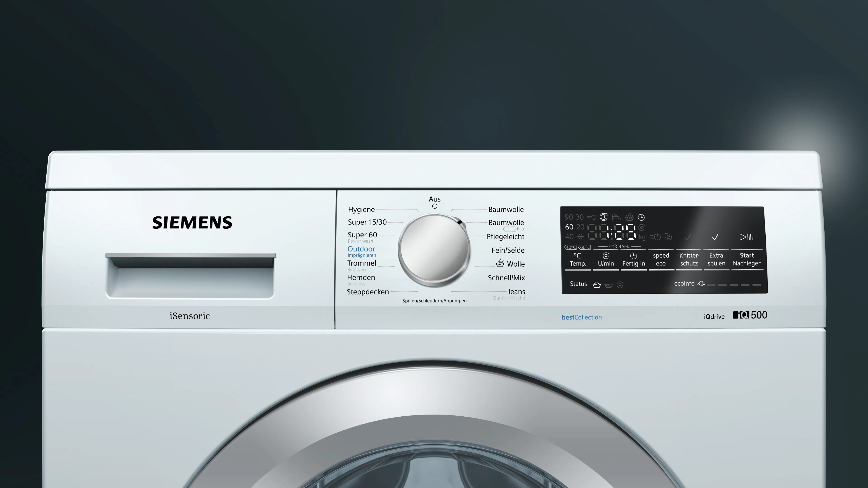Image resolution: width=868 pixels, height=488 pixels.
Task: Select the Spülen/Schleudern/Abpumpen program
Action: 434,301
